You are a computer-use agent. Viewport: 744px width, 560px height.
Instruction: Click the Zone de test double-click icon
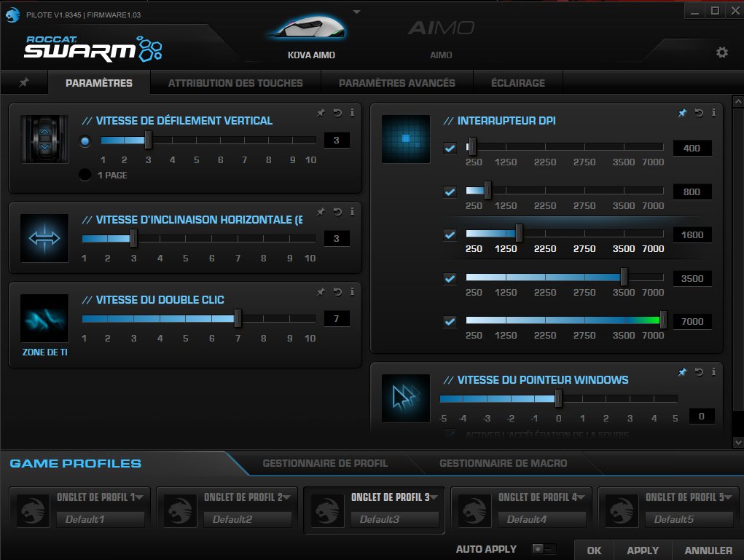[44, 318]
